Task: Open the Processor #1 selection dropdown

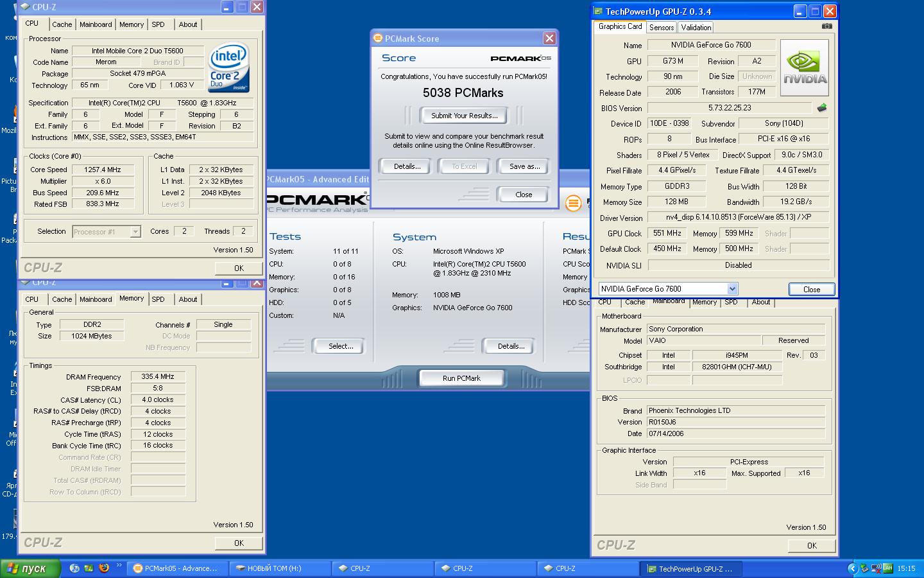Action: (x=135, y=232)
